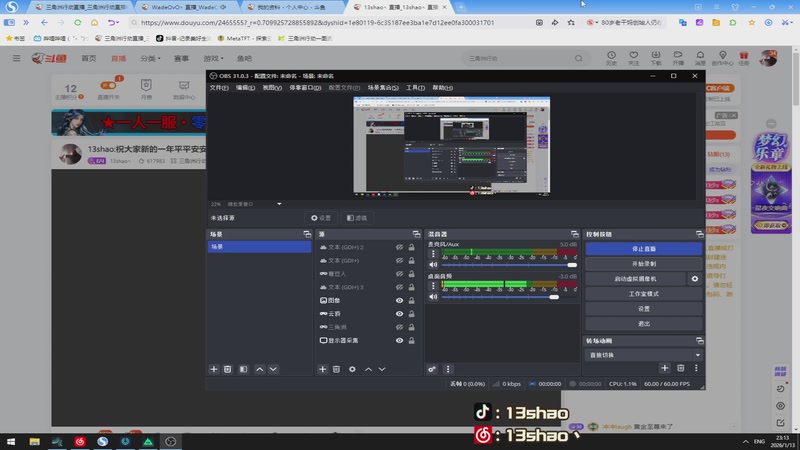This screenshot has width=800, height=450.
Task: Open Douyu 关注 follow heart icon
Action: (x=634, y=58)
